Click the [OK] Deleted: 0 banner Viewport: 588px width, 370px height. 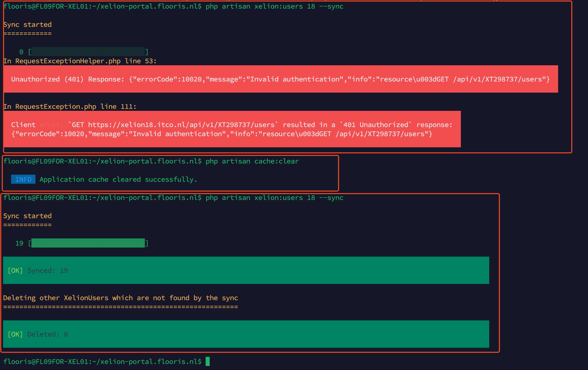246,334
